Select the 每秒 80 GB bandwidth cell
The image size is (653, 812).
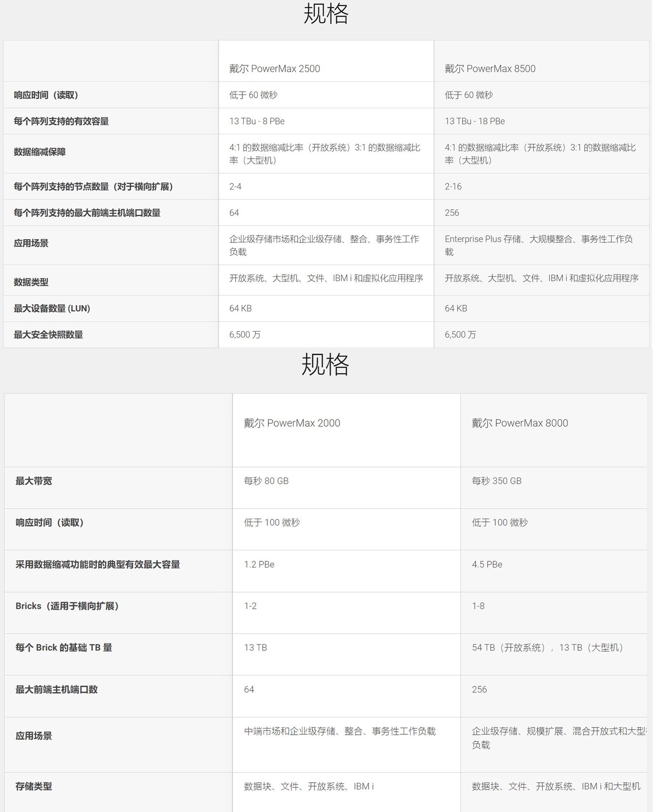pyautogui.click(x=266, y=481)
